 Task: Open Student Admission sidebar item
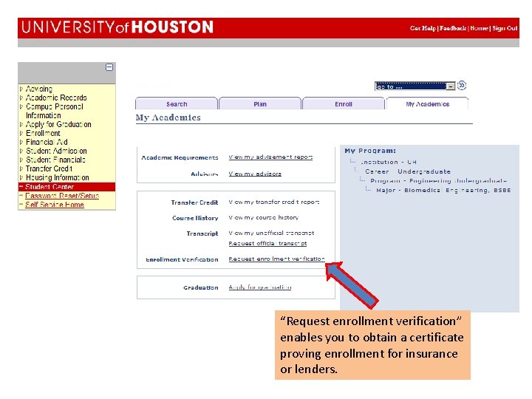pyautogui.click(x=56, y=151)
